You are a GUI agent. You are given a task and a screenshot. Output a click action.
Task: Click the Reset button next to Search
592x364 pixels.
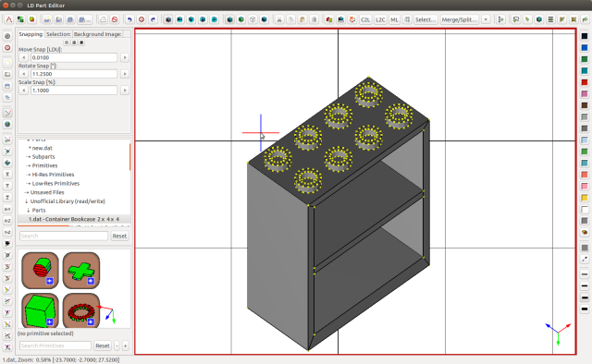click(119, 236)
